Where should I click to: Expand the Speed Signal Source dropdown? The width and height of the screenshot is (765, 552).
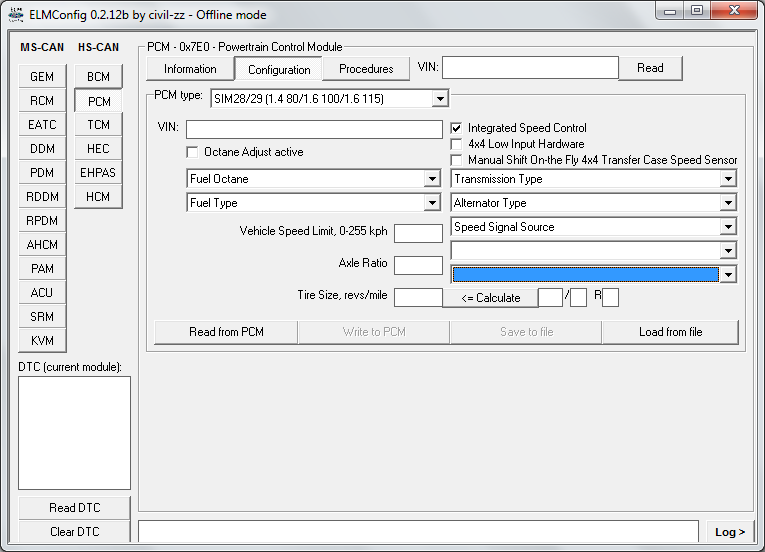(x=728, y=227)
